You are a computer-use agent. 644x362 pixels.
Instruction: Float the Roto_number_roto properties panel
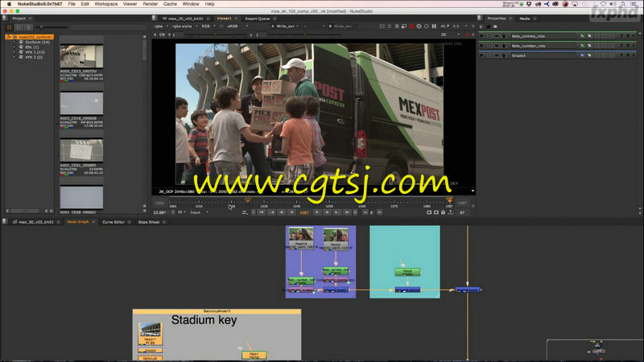[x=628, y=46]
